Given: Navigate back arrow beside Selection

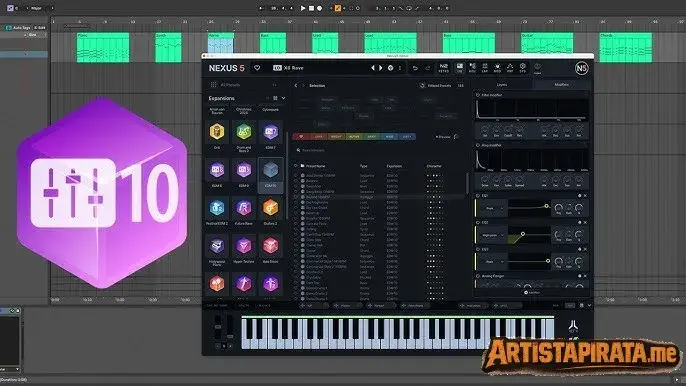Looking at the screenshot, I should click(x=296, y=85).
